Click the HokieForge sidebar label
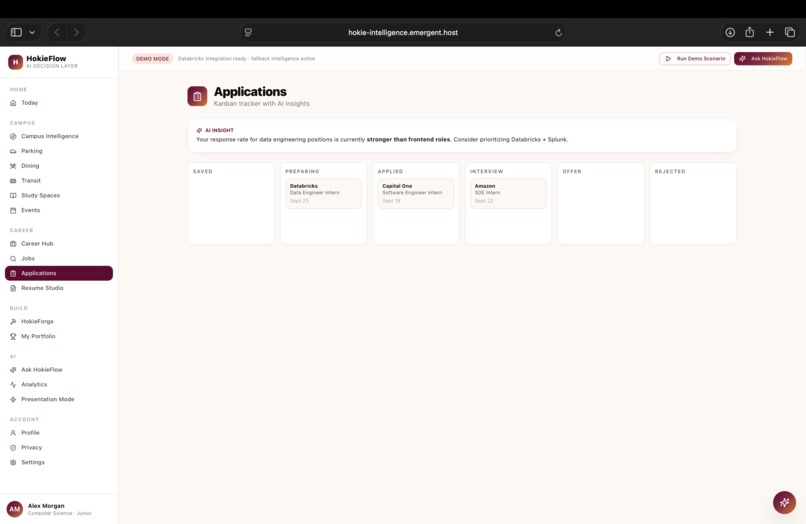 (38, 322)
